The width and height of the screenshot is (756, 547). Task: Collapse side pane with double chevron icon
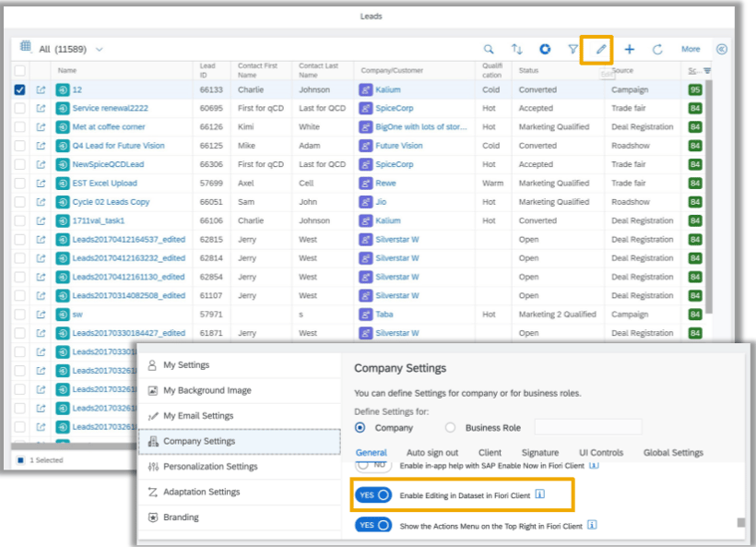(722, 49)
